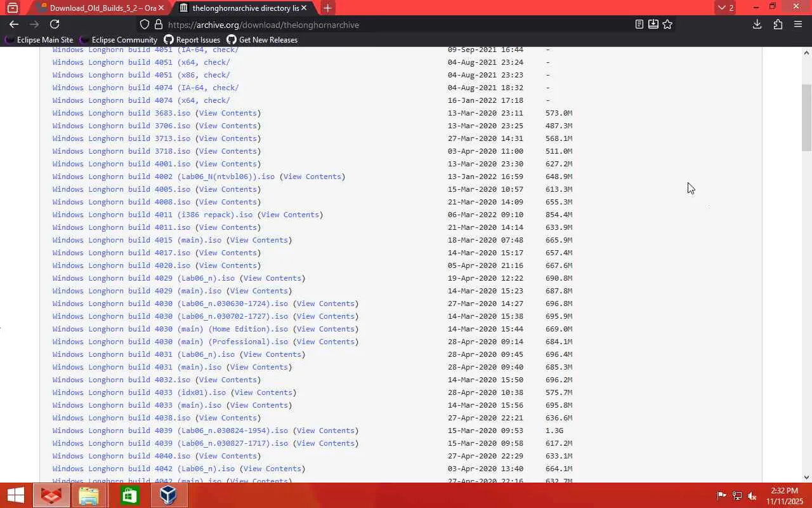Open the Eclipse Main Site bookmark
812x508 pixels.
(39, 39)
